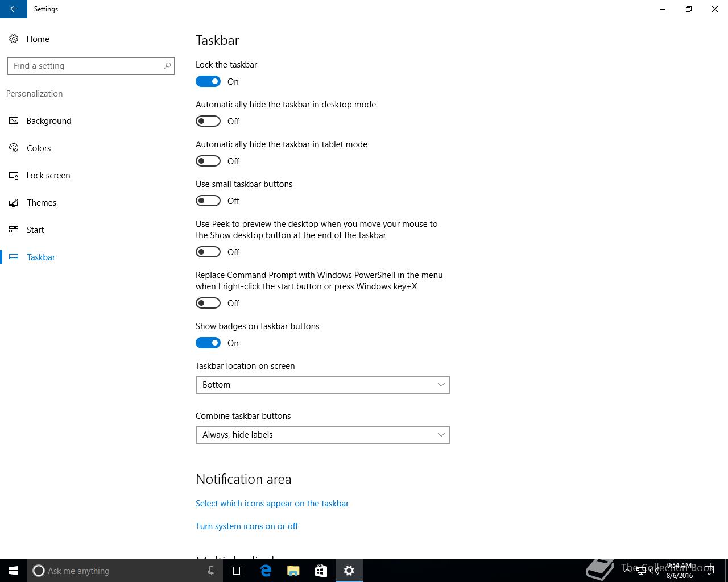The image size is (728, 582).
Task: Toggle Replace Command Prompt with PowerShell
Action: pos(208,303)
